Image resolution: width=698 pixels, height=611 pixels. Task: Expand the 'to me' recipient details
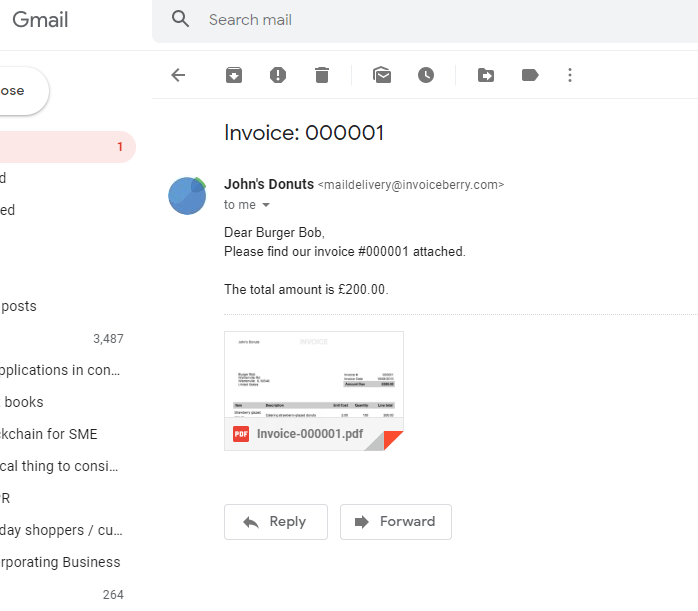[x=266, y=205]
